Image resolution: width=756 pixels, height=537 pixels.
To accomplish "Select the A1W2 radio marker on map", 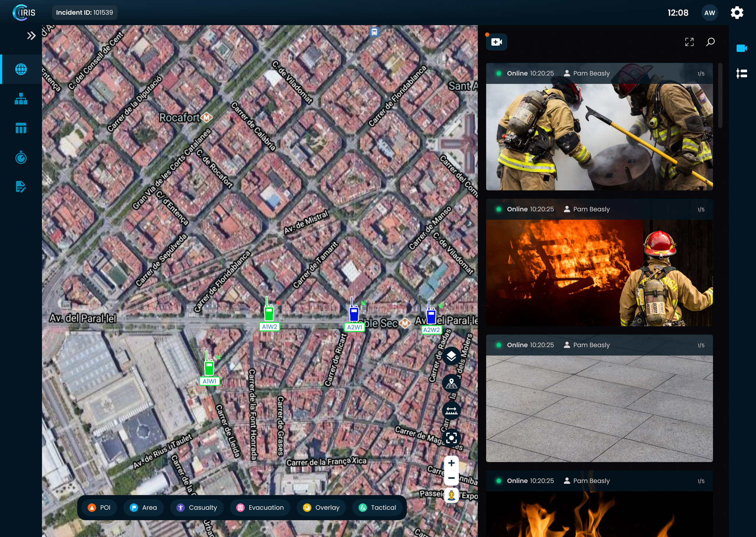I will [269, 314].
